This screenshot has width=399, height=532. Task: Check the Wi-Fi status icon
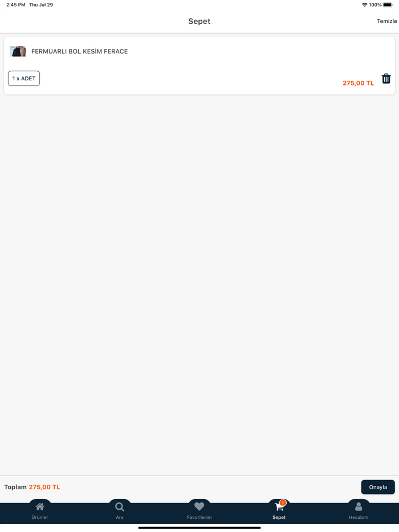point(365,5)
